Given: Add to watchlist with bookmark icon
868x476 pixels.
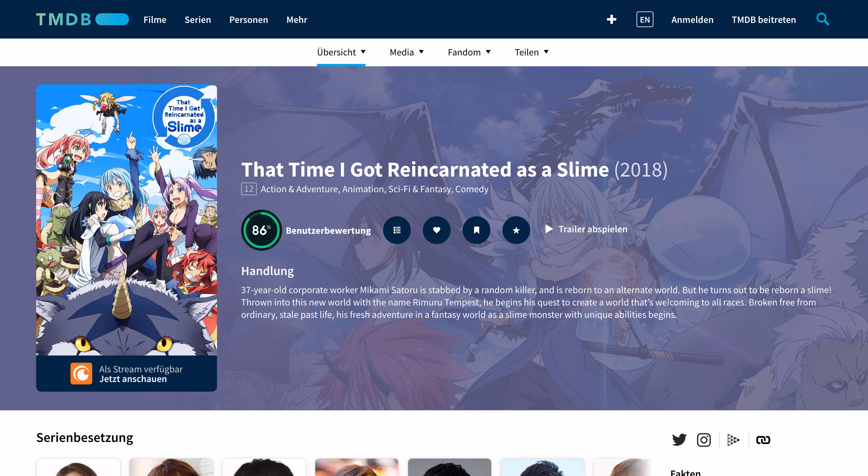Looking at the screenshot, I should click(x=476, y=230).
